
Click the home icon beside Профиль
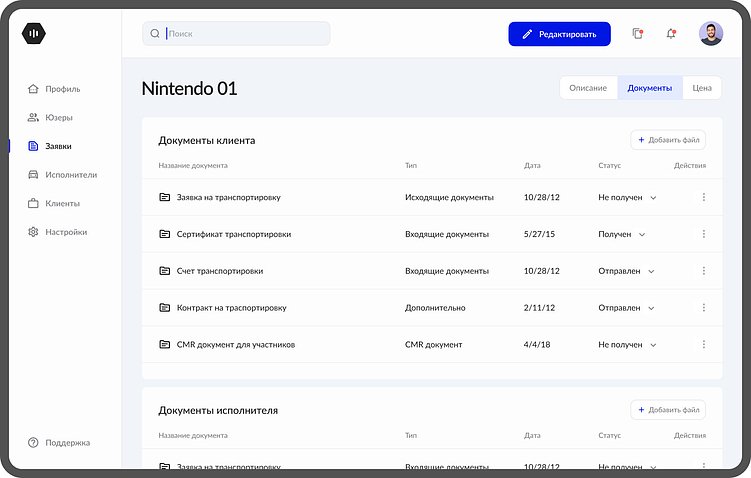[33, 89]
